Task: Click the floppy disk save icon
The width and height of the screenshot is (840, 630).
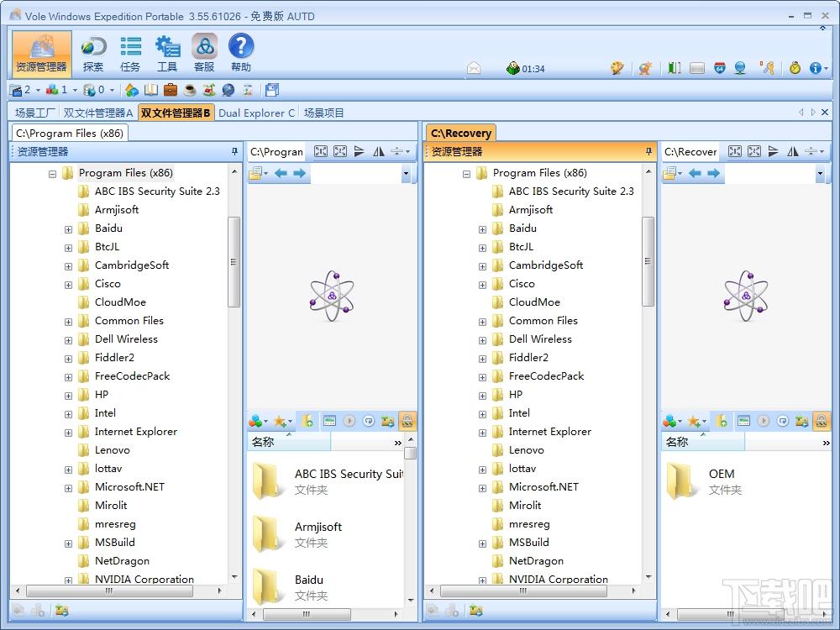Action: click(272, 90)
